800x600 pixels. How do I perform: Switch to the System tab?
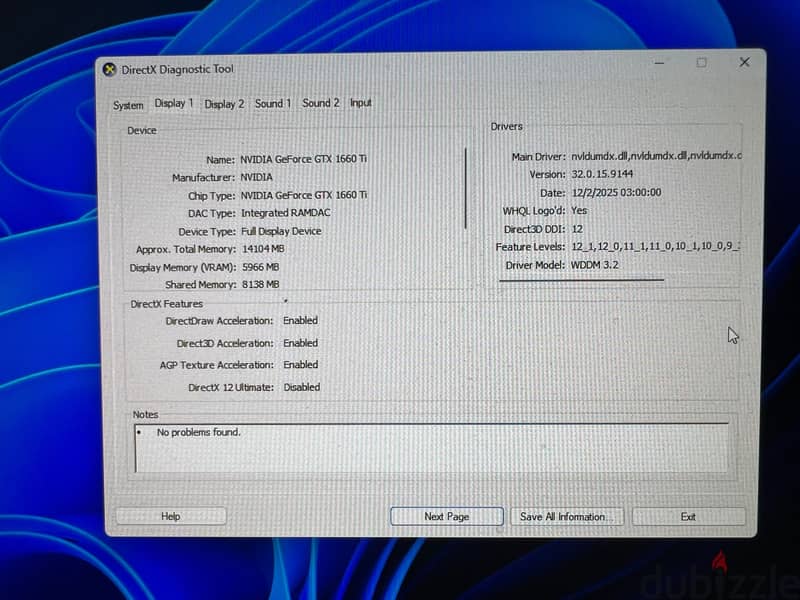[128, 105]
